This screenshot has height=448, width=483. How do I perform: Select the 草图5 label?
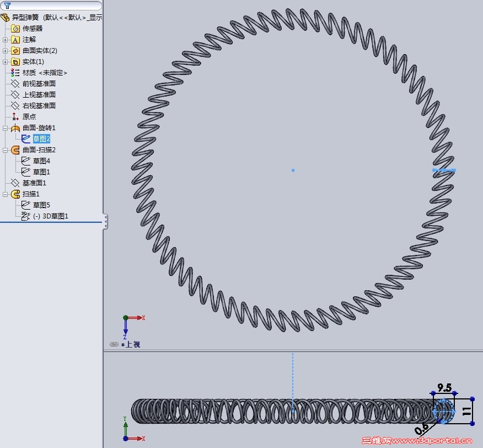pos(41,205)
